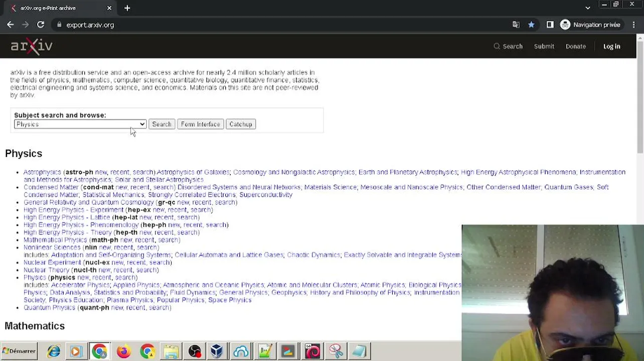Click the blue bookmark star
Screen dimensions: 644x361
pos(531,25)
